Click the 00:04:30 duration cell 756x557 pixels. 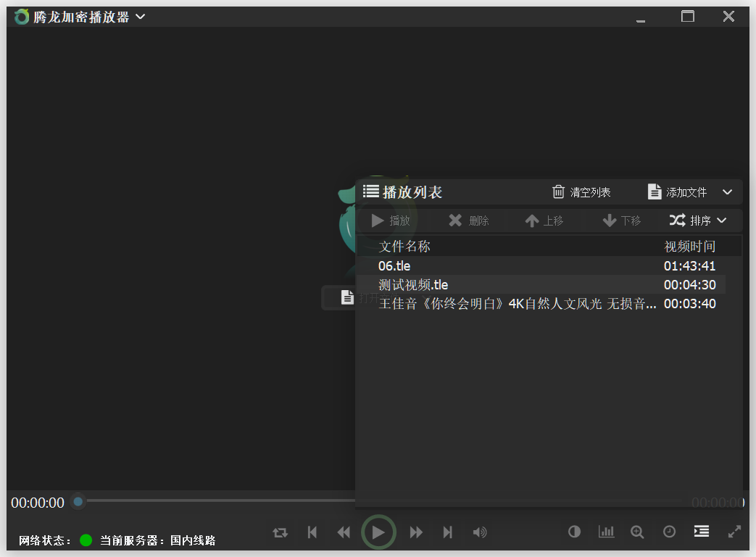click(x=689, y=284)
